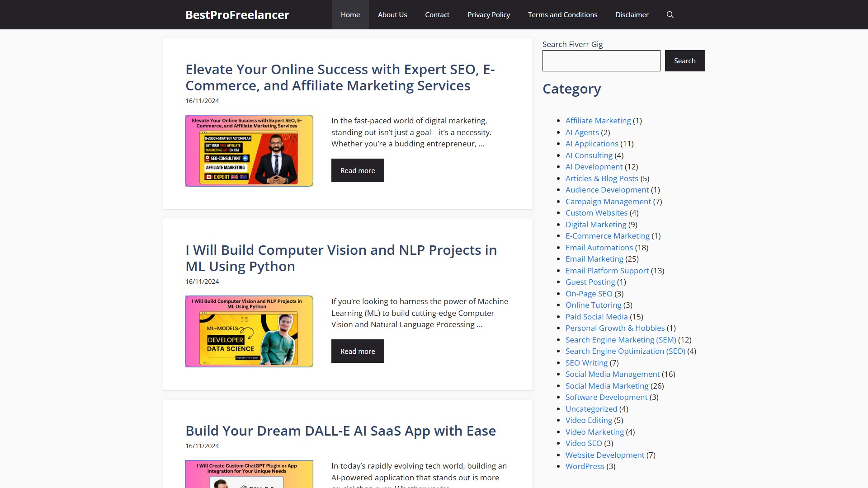Viewport: 868px width, 488px height.
Task: Select the Affiliate Marketing category
Action: click(x=598, y=121)
